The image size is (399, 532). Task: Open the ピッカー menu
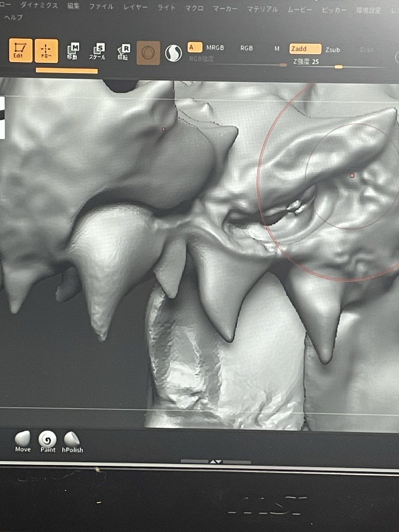tap(334, 10)
